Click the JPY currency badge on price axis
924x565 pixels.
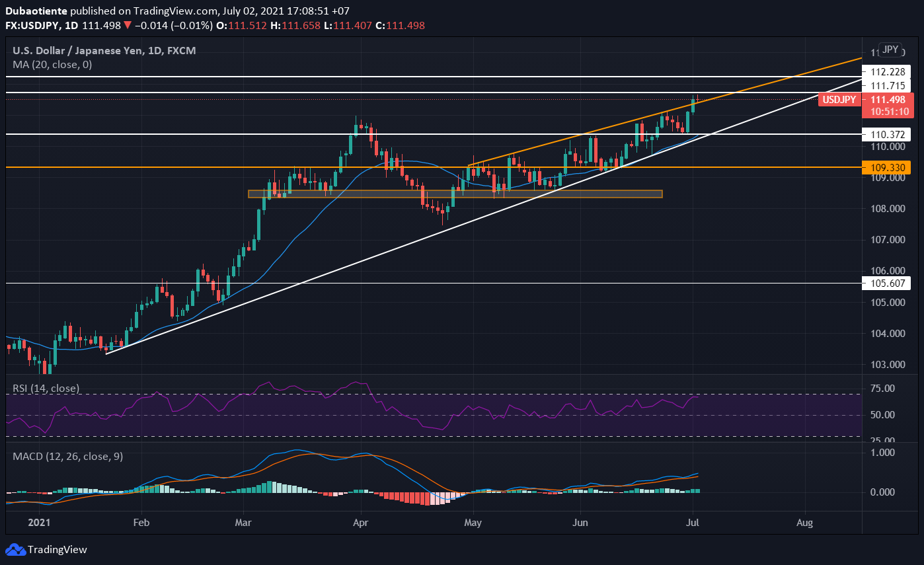[x=891, y=50]
